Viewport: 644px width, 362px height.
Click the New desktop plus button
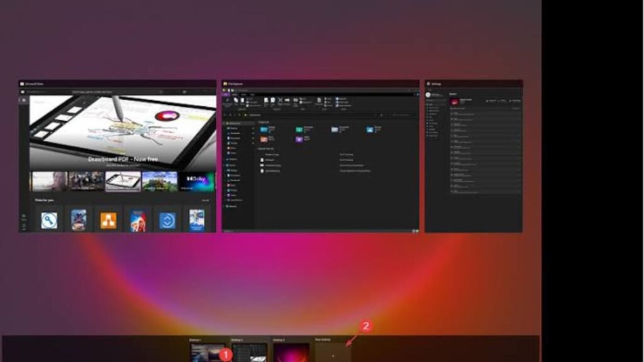coord(333,354)
